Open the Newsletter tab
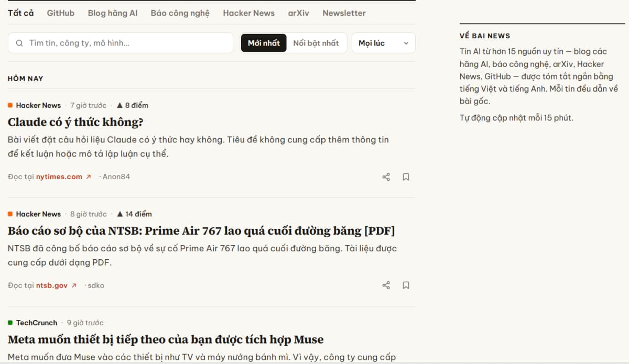Image resolution: width=629 pixels, height=364 pixels. [344, 13]
